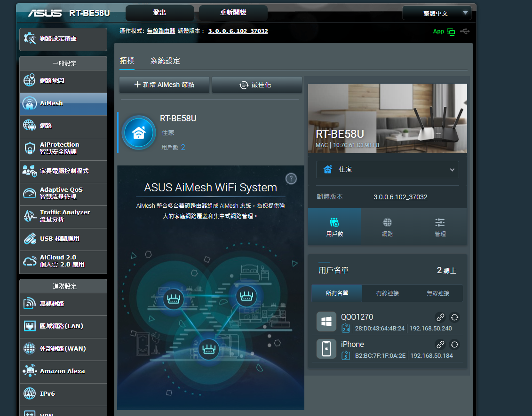Open AiCloud 2.0 個人雲 application
532x416 pixels.
point(63,261)
